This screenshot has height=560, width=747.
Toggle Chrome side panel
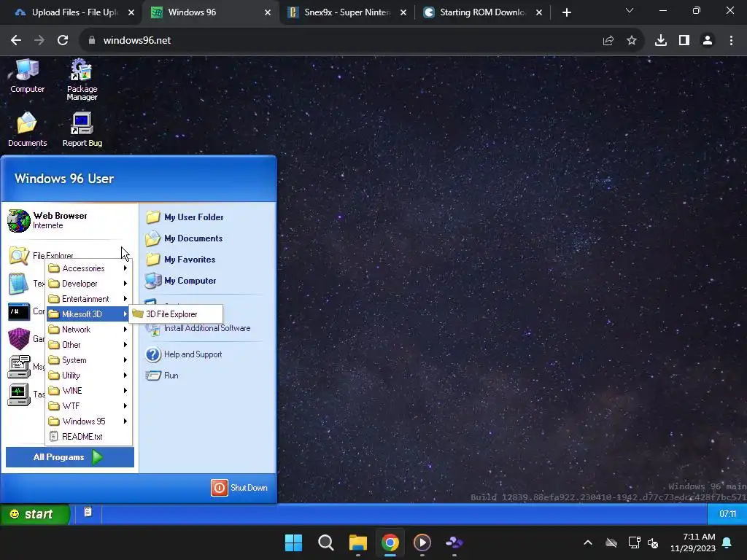[684, 41]
